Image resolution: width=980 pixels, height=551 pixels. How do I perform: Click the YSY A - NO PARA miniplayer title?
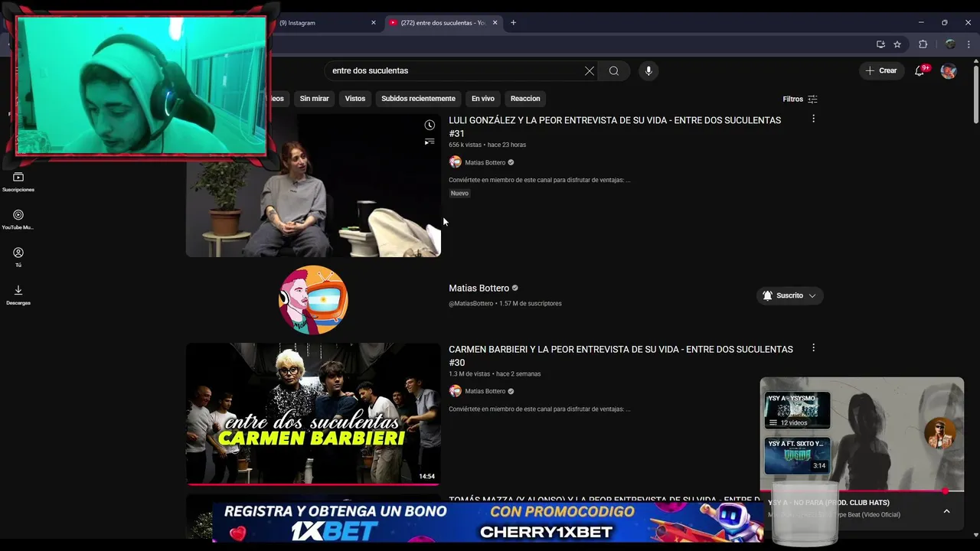[x=828, y=503]
